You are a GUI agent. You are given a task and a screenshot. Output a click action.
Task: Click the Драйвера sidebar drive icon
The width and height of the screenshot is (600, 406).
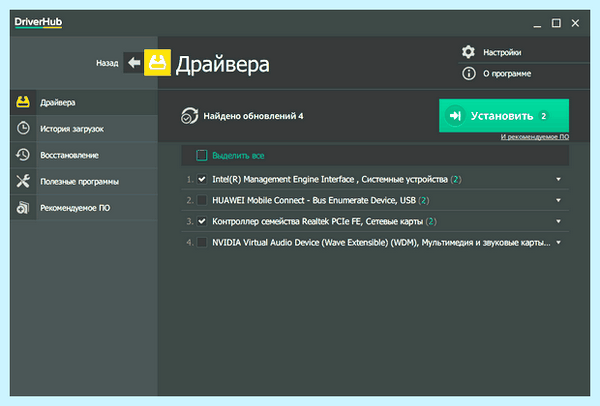click(x=23, y=102)
